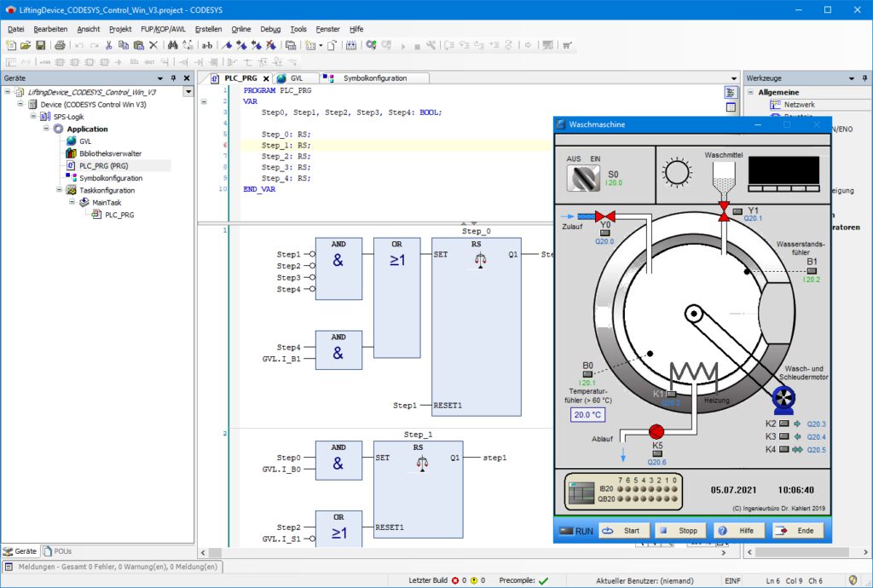Save the project using the diskette icon

click(40, 44)
